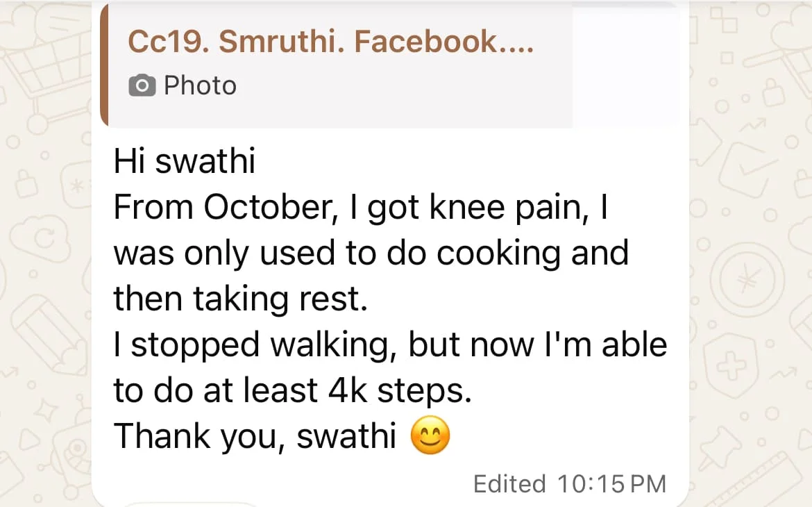Tap the camera icon in quoted reply

tap(142, 86)
